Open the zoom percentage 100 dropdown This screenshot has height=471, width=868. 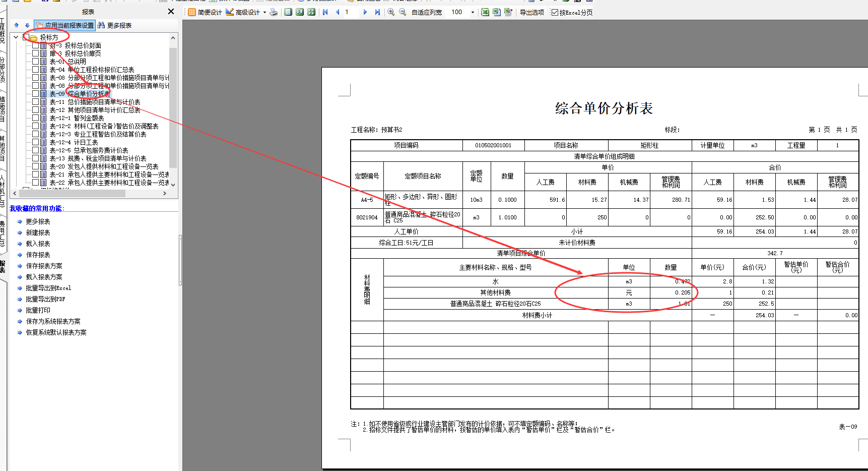click(x=473, y=12)
